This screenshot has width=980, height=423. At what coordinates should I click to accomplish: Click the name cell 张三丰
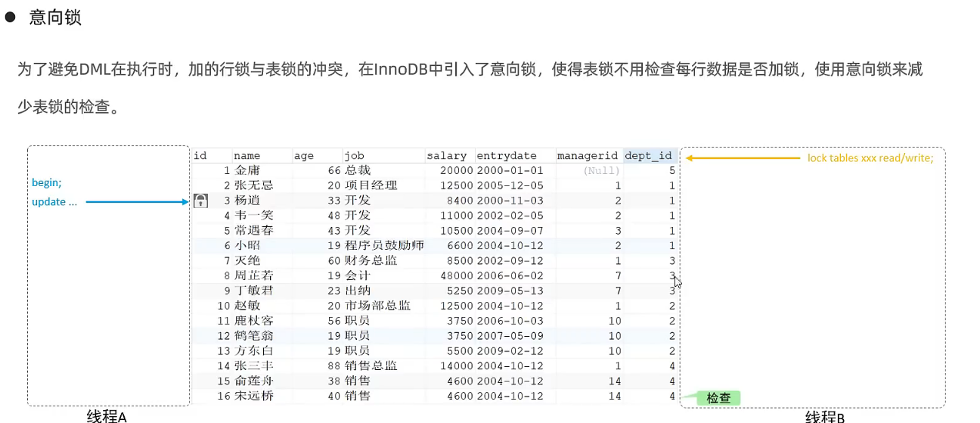pyautogui.click(x=254, y=365)
